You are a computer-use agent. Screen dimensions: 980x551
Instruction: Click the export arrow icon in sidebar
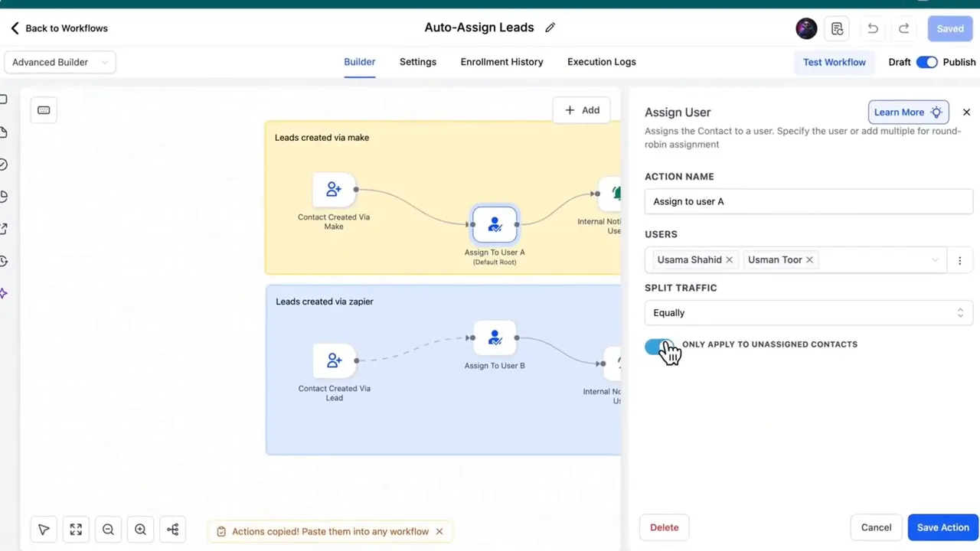(x=4, y=229)
